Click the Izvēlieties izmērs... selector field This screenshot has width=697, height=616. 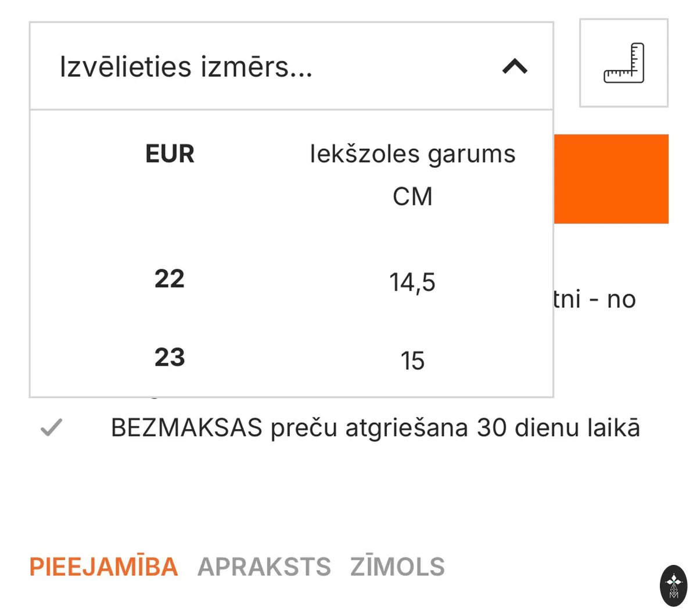pyautogui.click(x=291, y=66)
